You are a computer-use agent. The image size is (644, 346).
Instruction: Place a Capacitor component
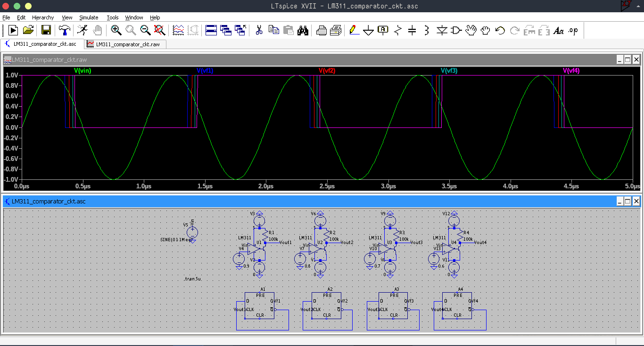[x=412, y=30]
